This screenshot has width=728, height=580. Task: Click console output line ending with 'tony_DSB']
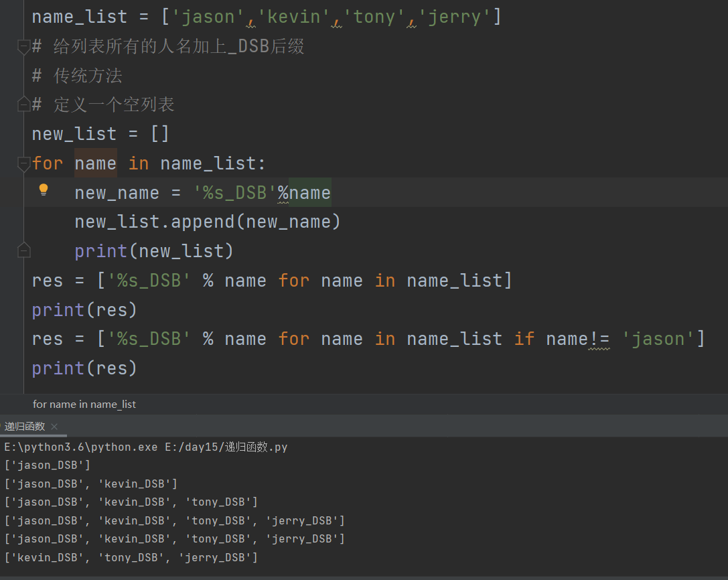131,502
